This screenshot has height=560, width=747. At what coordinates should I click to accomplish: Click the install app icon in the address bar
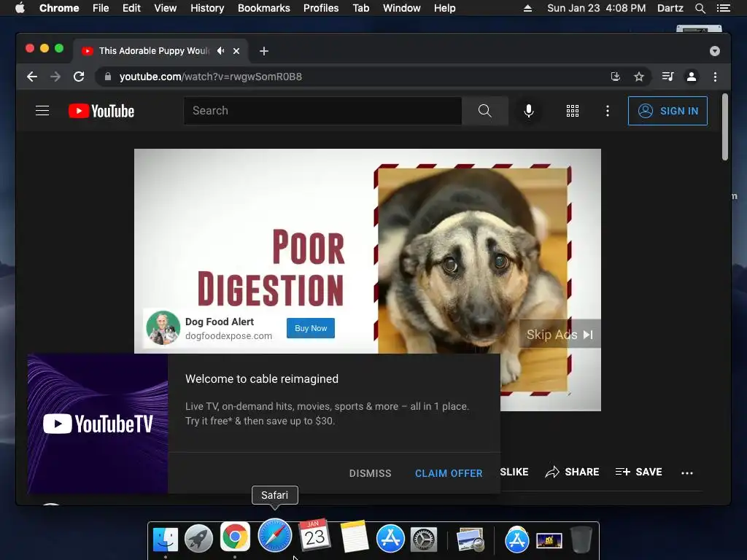click(616, 77)
